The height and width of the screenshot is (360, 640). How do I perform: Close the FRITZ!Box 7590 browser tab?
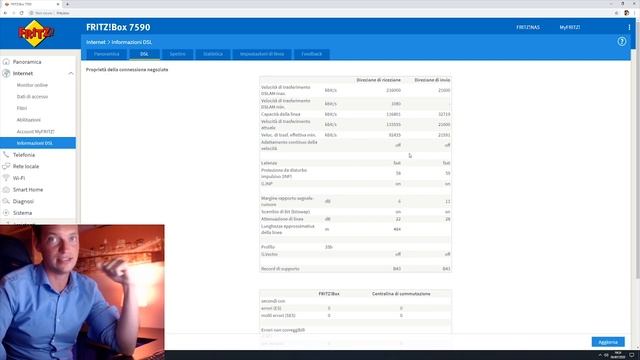(x=58, y=4)
